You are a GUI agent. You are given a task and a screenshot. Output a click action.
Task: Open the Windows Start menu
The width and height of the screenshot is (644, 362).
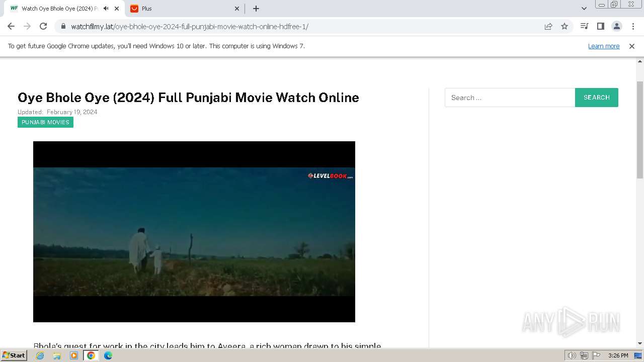coord(14,355)
